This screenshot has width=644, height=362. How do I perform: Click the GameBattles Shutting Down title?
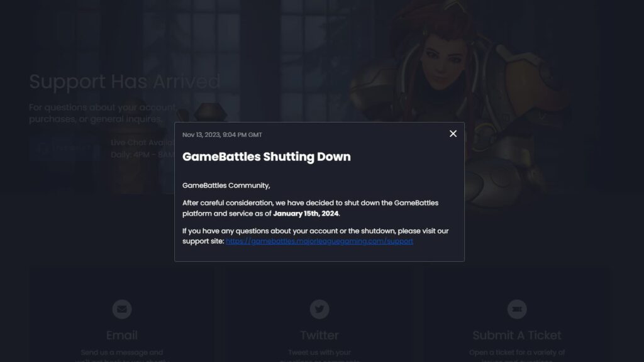click(266, 156)
